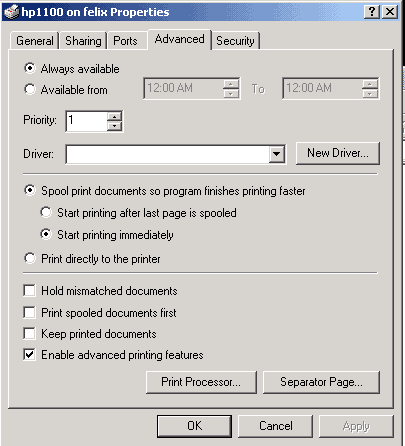This screenshot has width=405, height=446.
Task: Select Available from radio button
Action: point(30,89)
